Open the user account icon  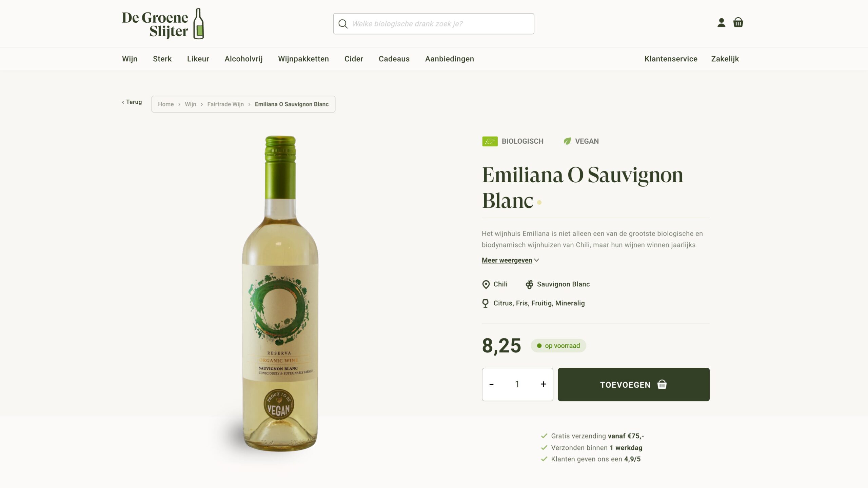coord(721,23)
